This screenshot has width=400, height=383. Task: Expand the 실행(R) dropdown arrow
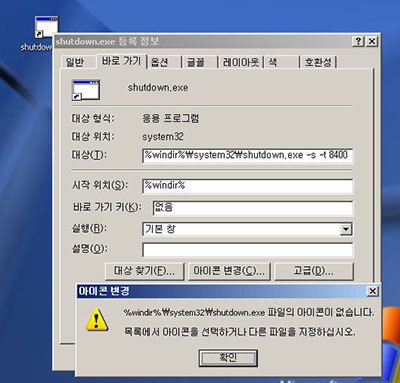pos(346,229)
